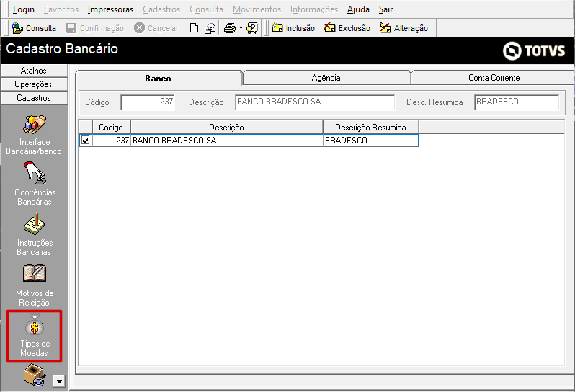Image resolution: width=575 pixels, height=392 pixels.
Task: Open the Movimentos menu
Action: 257,9
